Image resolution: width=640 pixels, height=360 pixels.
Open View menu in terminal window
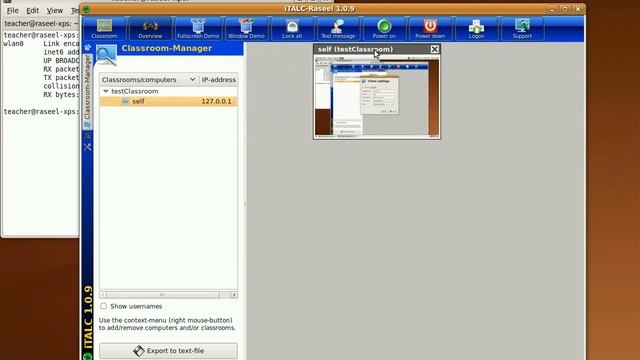coord(55,11)
